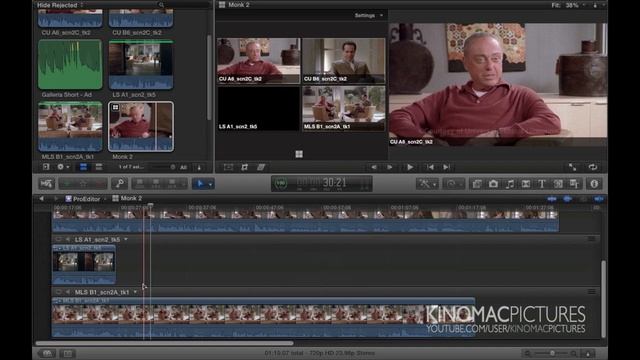Select the Monk 2 multicam clip thumbnail
This screenshot has width=640, height=360.
(x=141, y=127)
